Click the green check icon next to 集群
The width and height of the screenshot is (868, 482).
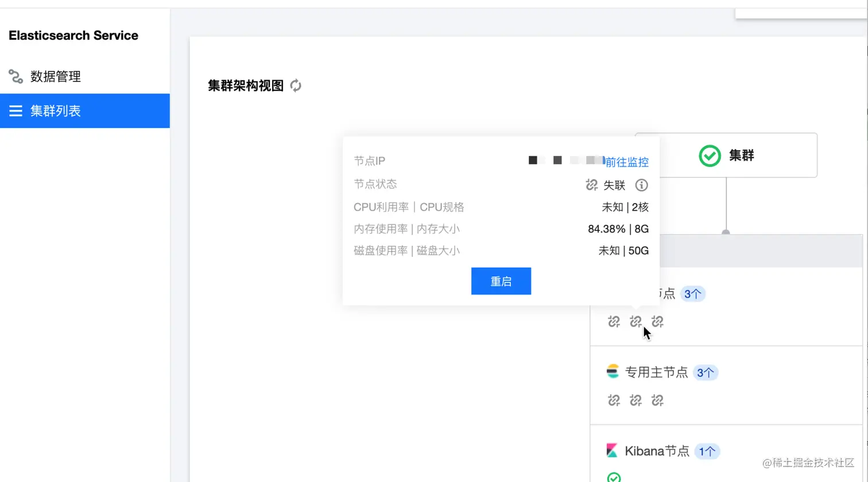(709, 156)
